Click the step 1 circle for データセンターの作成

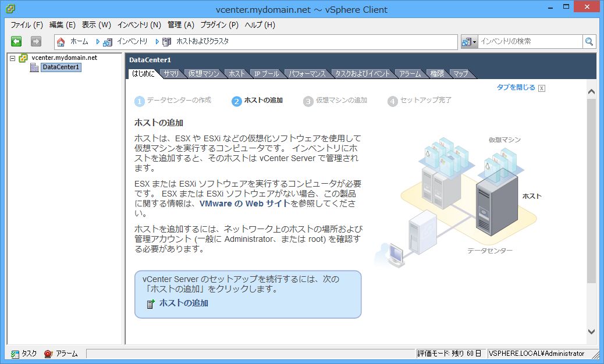point(139,101)
